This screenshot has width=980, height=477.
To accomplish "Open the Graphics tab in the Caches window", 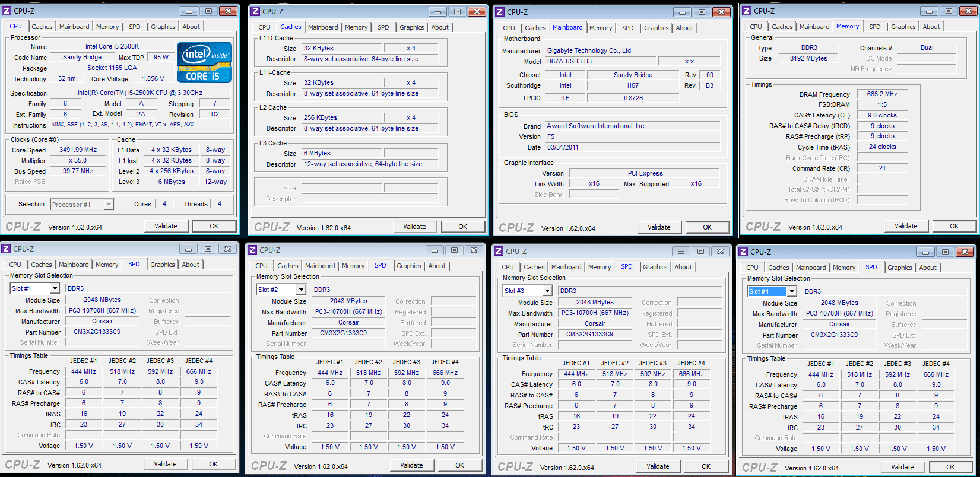I will pos(412,27).
